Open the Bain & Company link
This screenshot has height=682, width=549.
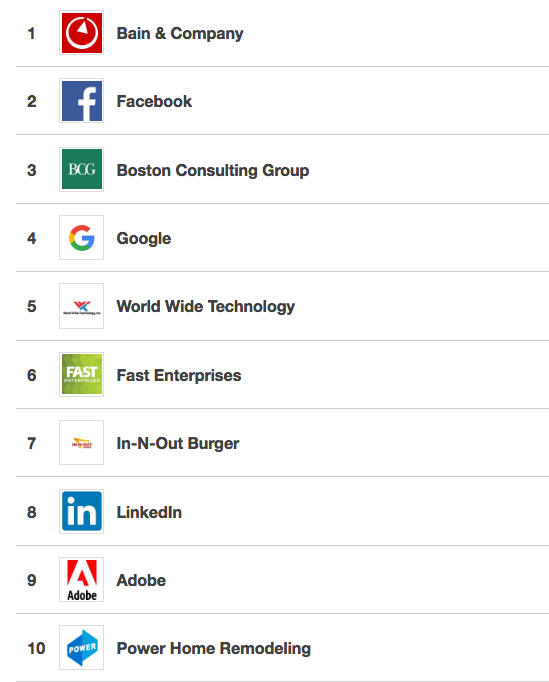coord(180,33)
